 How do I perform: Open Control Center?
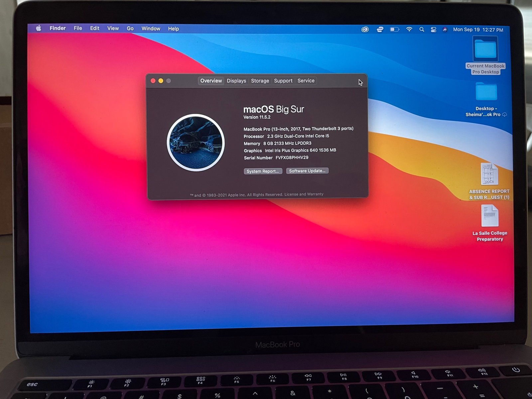click(434, 30)
